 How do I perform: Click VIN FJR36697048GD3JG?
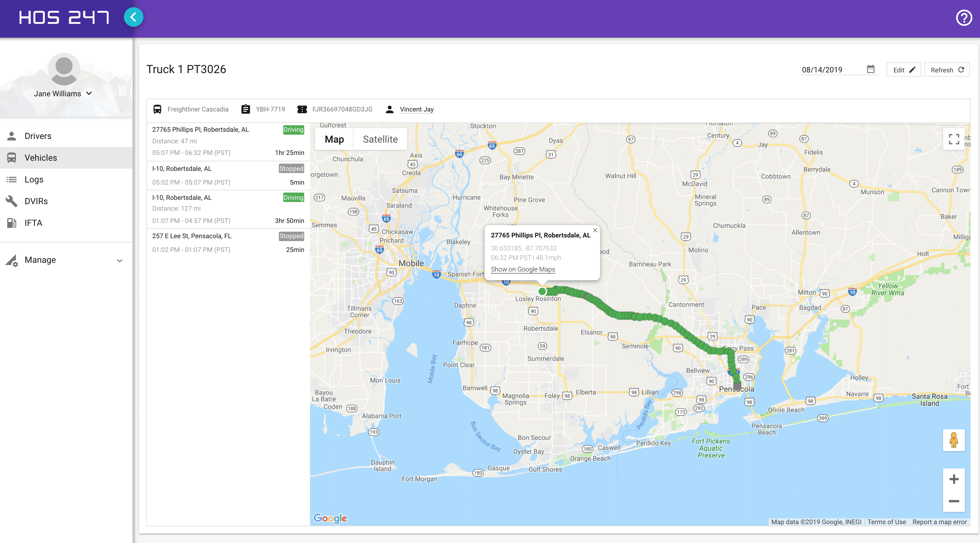point(342,109)
